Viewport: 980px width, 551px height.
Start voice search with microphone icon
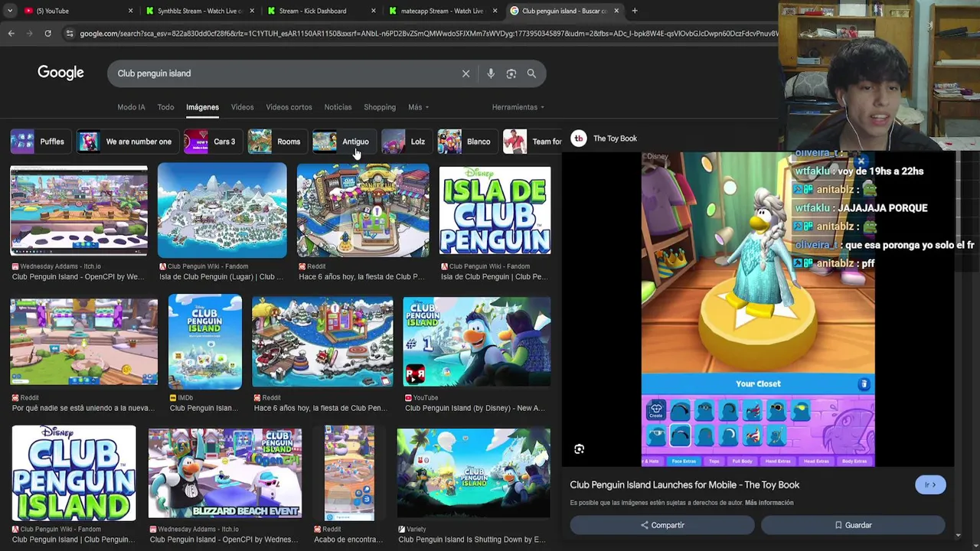491,73
